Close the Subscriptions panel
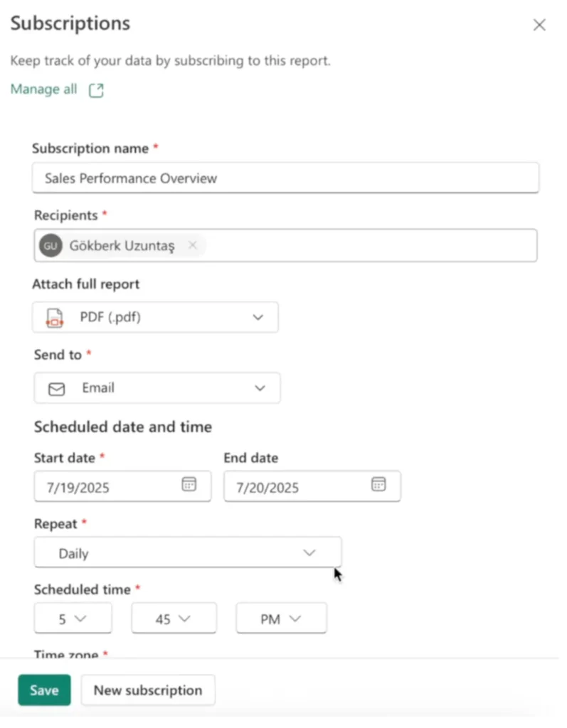 coord(539,25)
